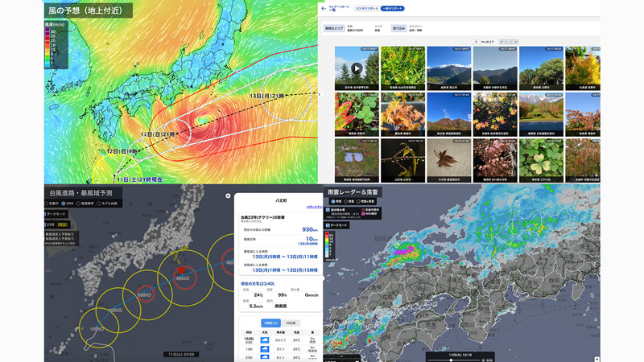Viewport: 644px width, 362px height.
Task: Play the video thumbnail in report grid
Action: pyautogui.click(x=356, y=68)
